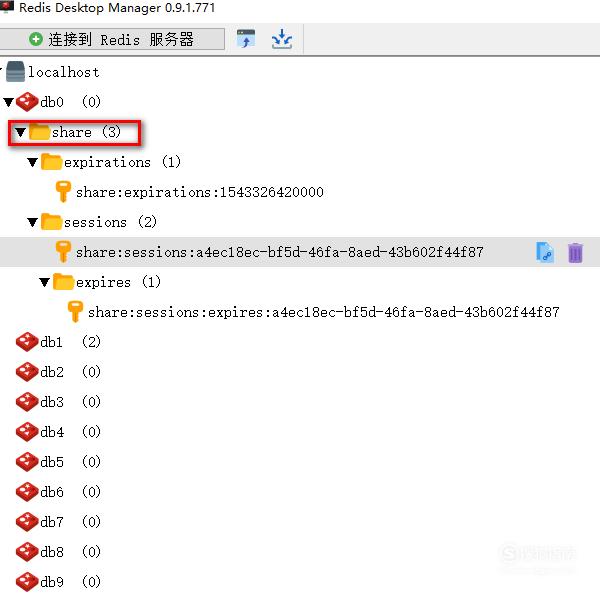Collapse the share folder arrow

coord(21,132)
